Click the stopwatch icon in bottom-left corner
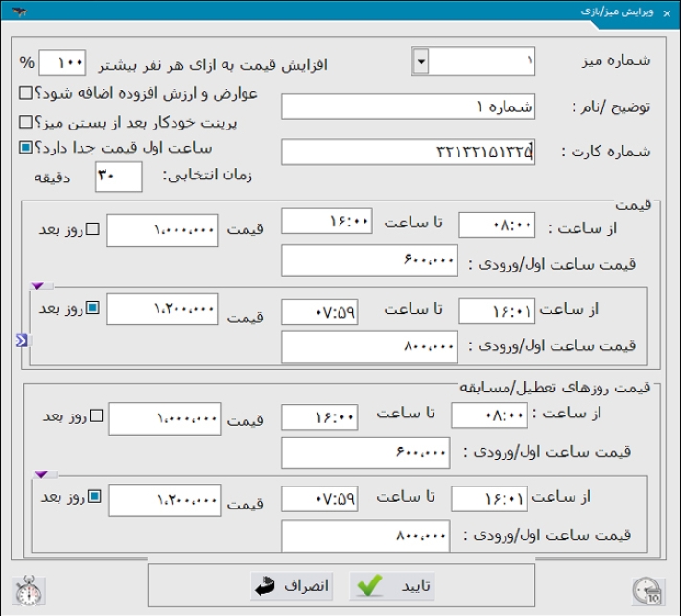Image resolution: width=681 pixels, height=616 pixels. pyautogui.click(x=26, y=588)
